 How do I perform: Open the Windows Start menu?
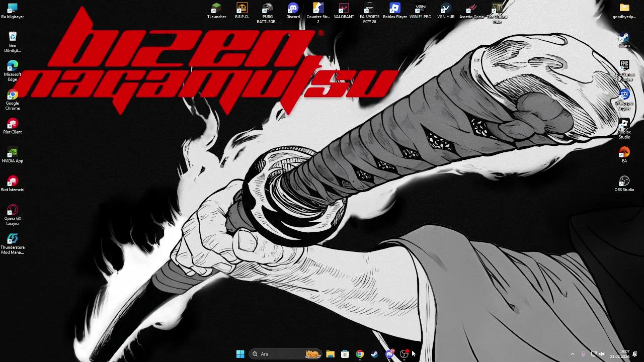(240, 354)
